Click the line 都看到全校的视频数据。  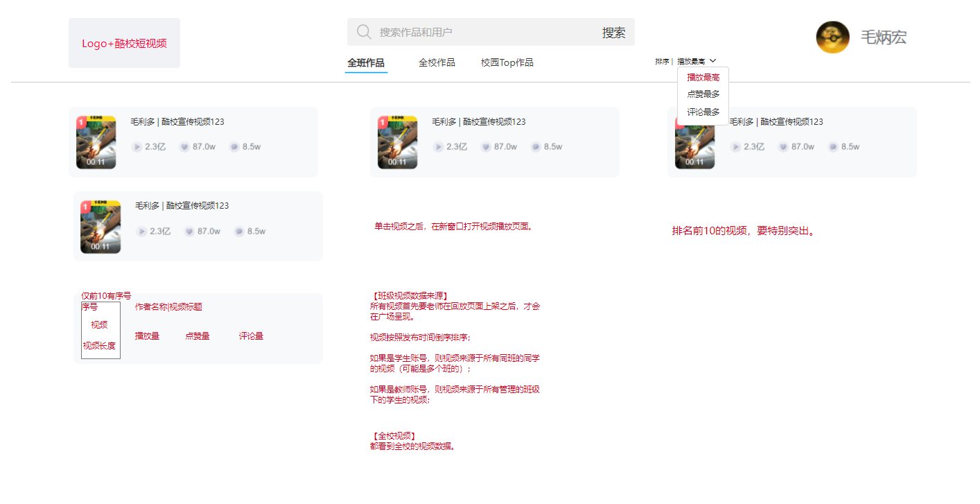413,446
